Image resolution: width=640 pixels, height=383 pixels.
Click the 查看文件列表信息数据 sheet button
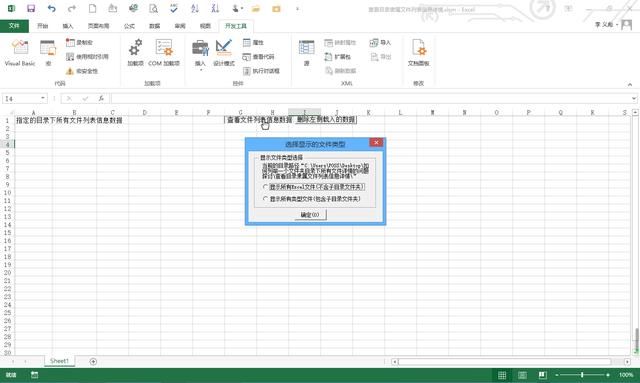(x=259, y=120)
